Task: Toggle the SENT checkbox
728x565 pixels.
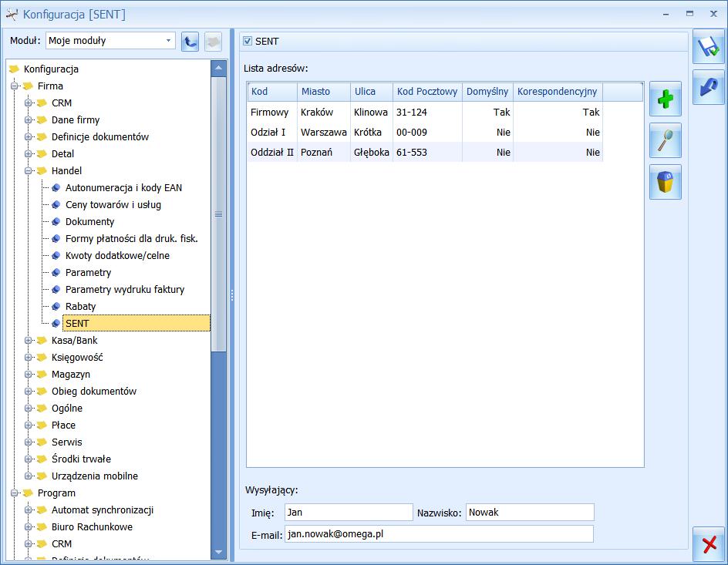Action: pos(248,42)
